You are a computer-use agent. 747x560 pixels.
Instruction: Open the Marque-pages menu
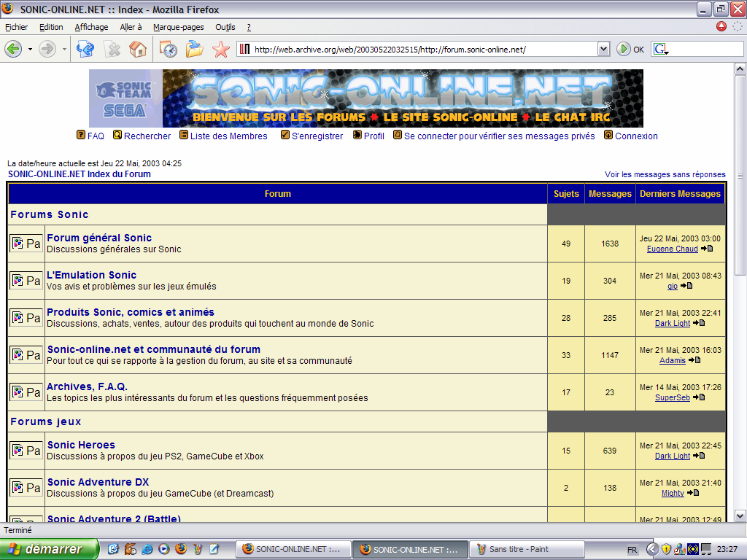point(179,27)
